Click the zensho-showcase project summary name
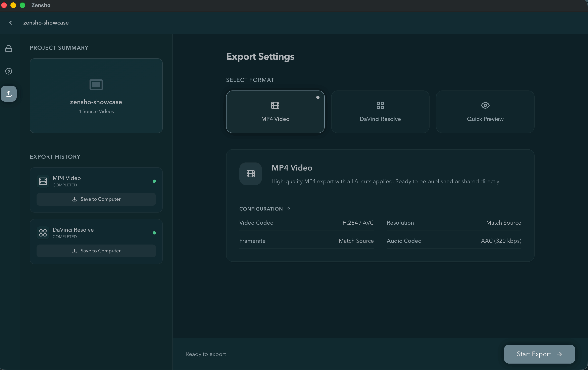Viewport: 588px width, 370px height. pyautogui.click(x=96, y=102)
